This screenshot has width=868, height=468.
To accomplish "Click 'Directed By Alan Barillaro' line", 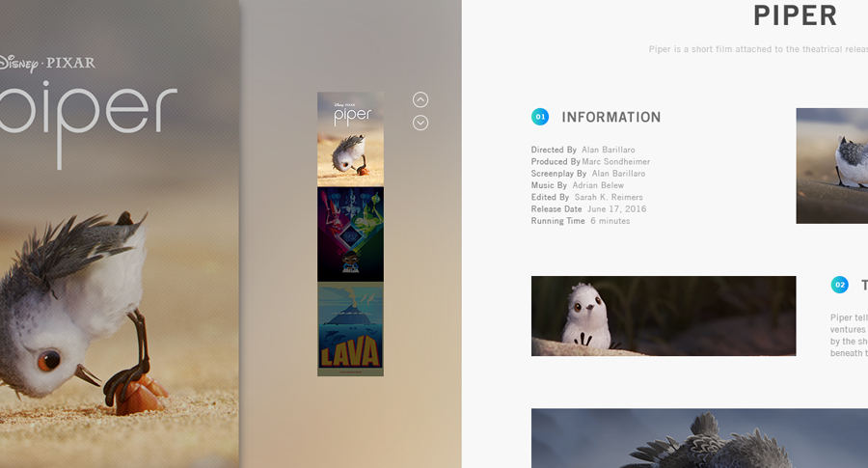I will 583,150.
